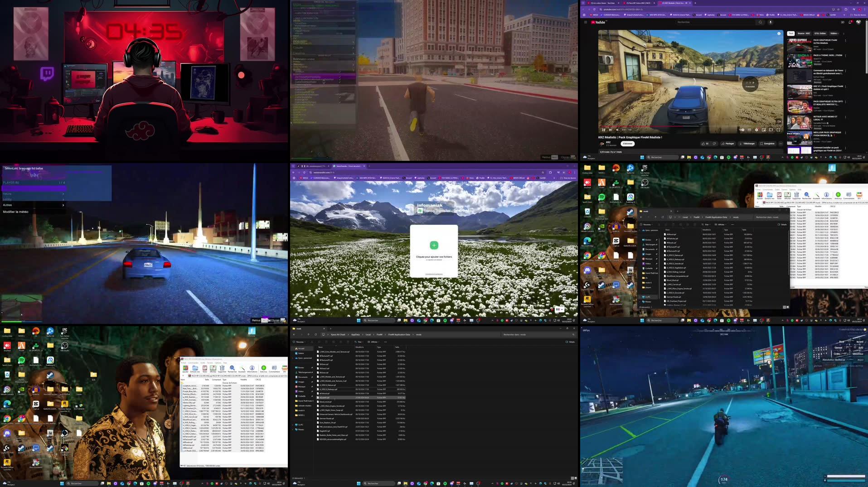Click Télécharger under the YouTube video
Image resolution: width=868 pixels, height=487 pixels.
pyautogui.click(x=747, y=144)
